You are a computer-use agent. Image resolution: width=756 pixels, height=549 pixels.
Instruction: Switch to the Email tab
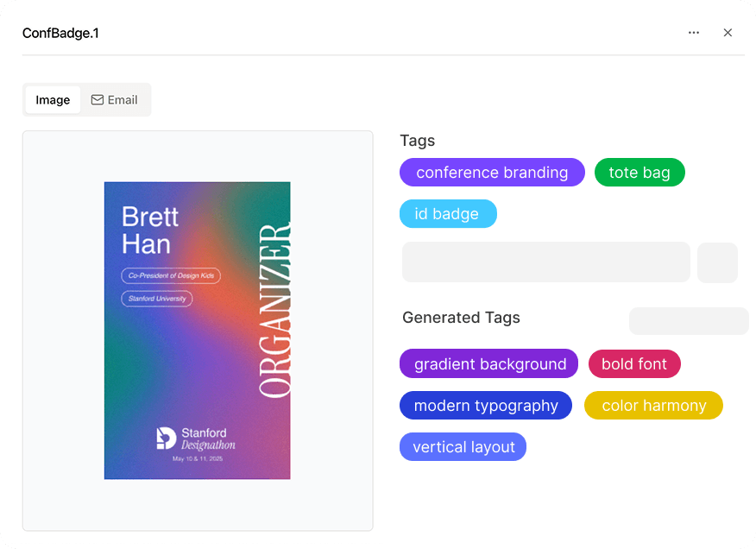(x=115, y=100)
